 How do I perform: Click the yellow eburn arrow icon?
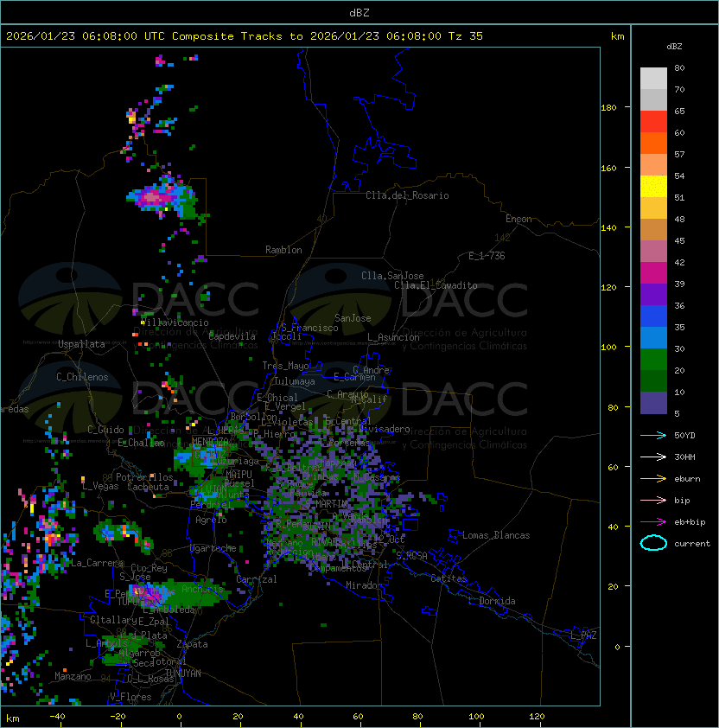pos(653,479)
